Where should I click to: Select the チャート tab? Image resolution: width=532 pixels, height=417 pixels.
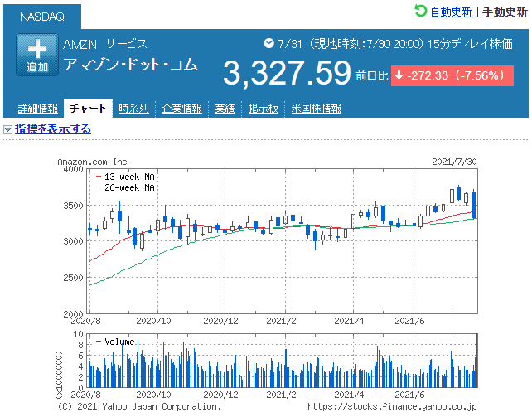click(88, 109)
